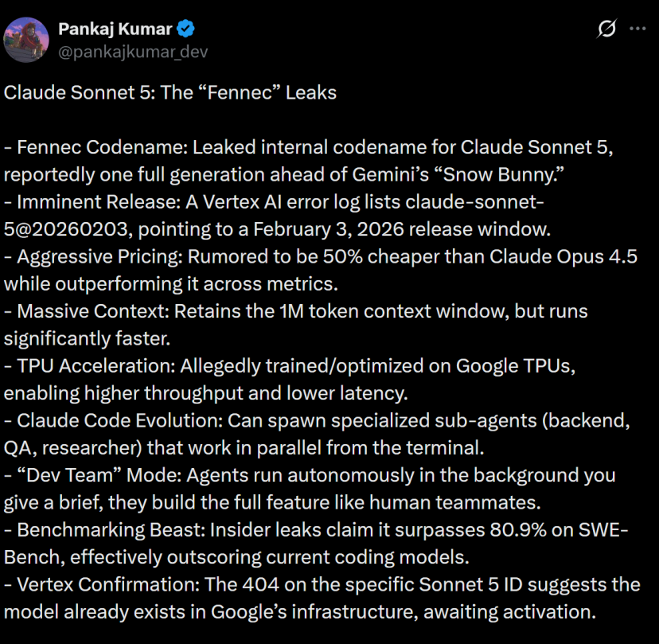Open Pankaj Kumar's profile avatar
Viewport: 659px width, 644px height.
click(x=27, y=40)
